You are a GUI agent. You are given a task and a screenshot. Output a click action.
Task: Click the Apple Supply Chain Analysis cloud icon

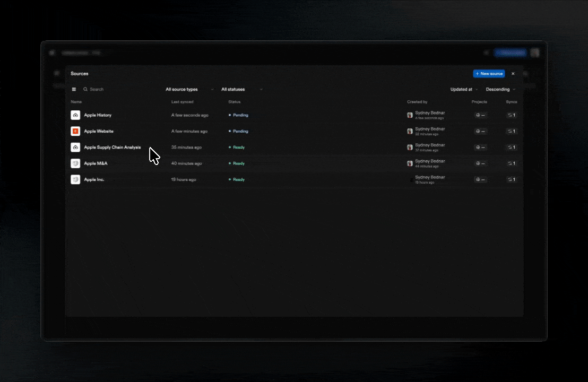click(75, 147)
